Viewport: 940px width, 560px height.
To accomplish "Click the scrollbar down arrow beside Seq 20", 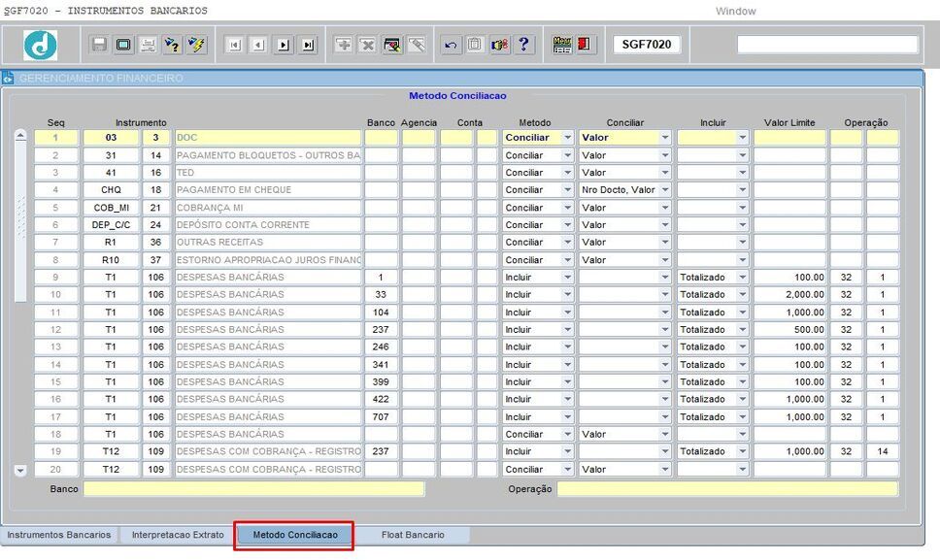I will [x=20, y=470].
